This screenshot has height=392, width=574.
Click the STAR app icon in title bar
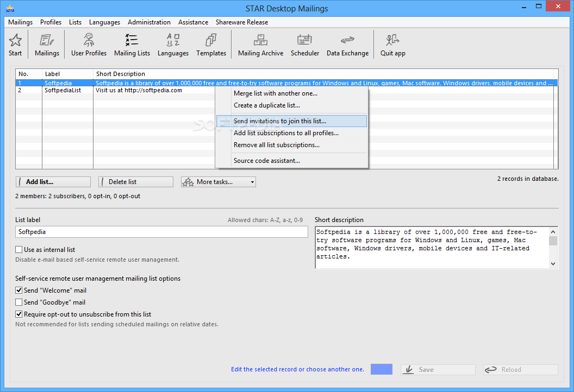coord(10,8)
